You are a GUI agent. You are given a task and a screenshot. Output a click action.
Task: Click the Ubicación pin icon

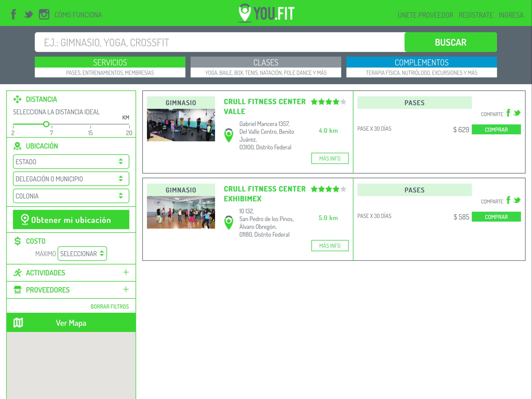[17, 146]
